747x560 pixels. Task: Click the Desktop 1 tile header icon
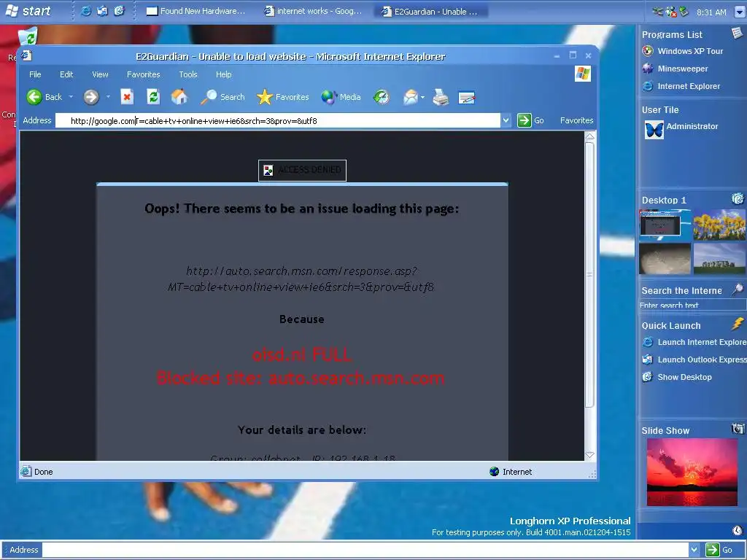click(738, 198)
